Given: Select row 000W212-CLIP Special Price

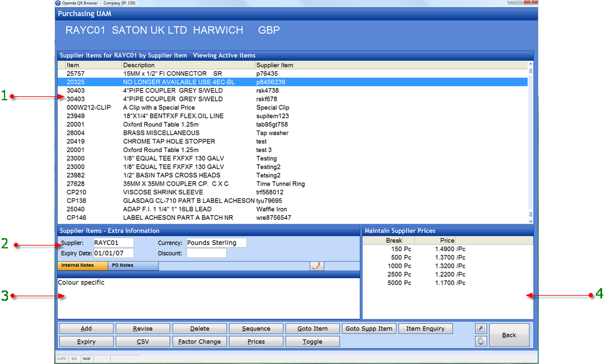Looking at the screenshot, I should point(293,108).
